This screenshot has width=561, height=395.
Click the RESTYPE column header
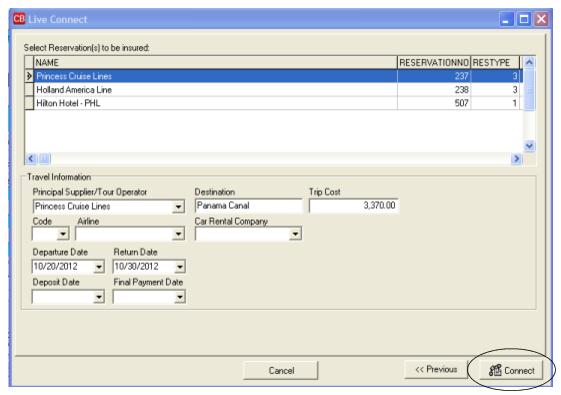495,62
